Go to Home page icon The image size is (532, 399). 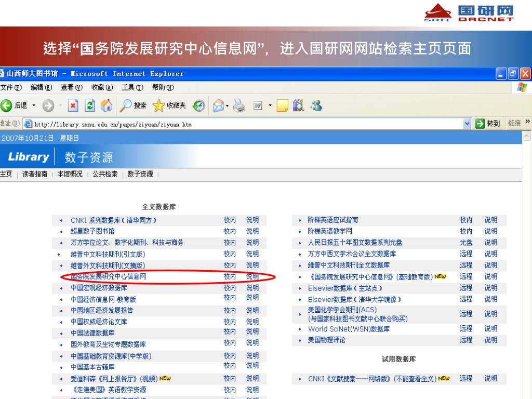[x=106, y=105]
